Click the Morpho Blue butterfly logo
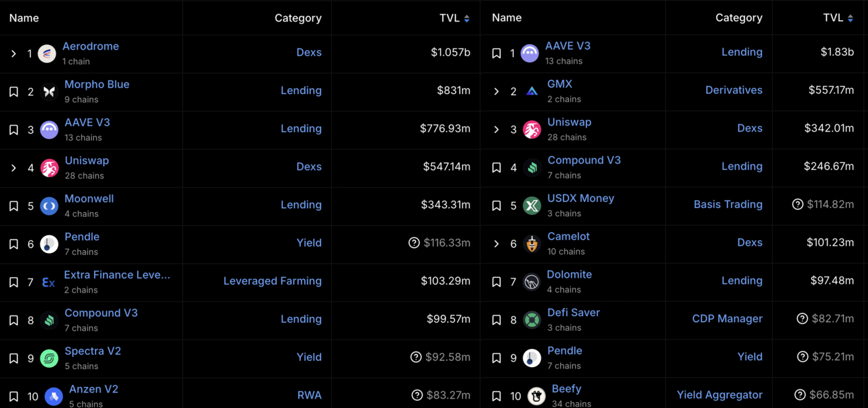This screenshot has width=868, height=408. click(x=49, y=92)
